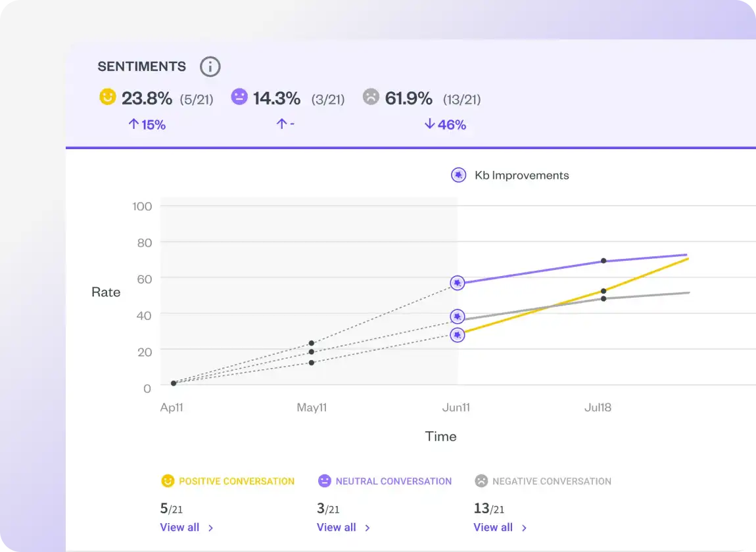Click the Jul18 point on purple line
756x552 pixels.
[603, 261]
